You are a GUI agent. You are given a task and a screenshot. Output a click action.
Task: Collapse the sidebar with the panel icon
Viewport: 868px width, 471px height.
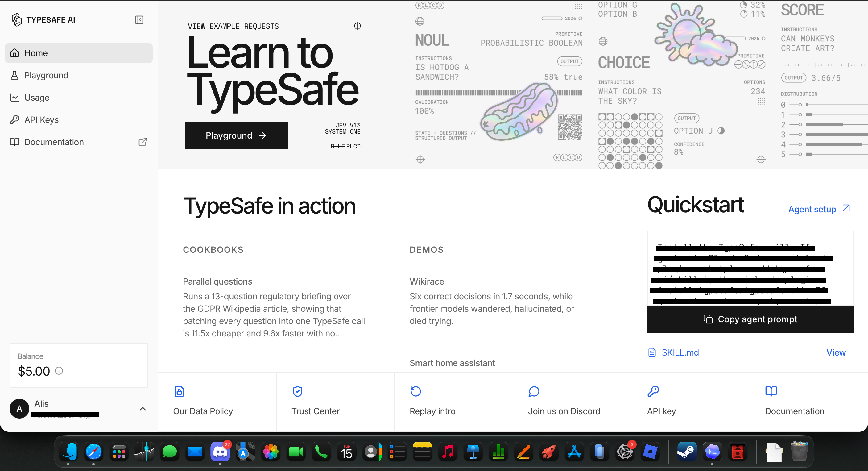[139, 19]
